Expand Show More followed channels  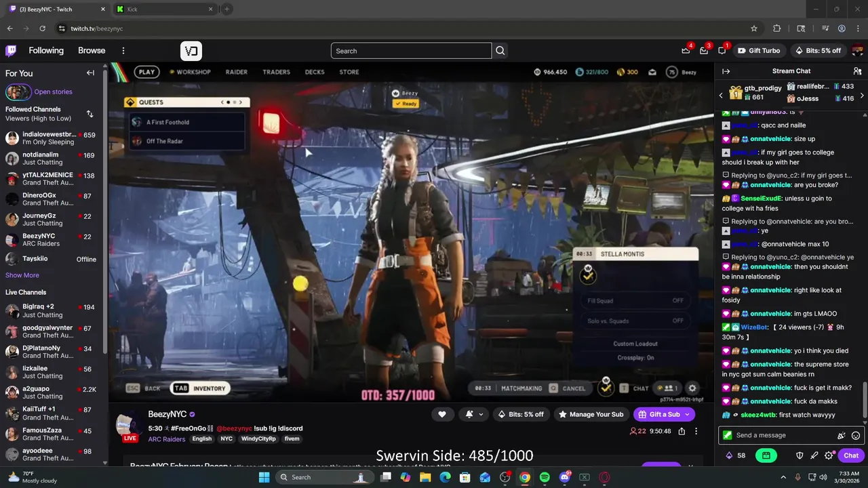coord(22,275)
